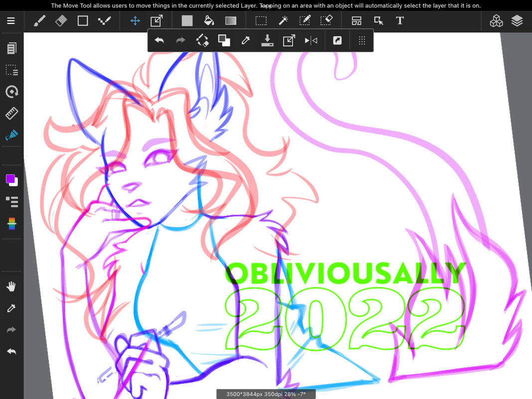Open the Materials cubes panel
The height and width of the screenshot is (399, 532).
pos(497,20)
